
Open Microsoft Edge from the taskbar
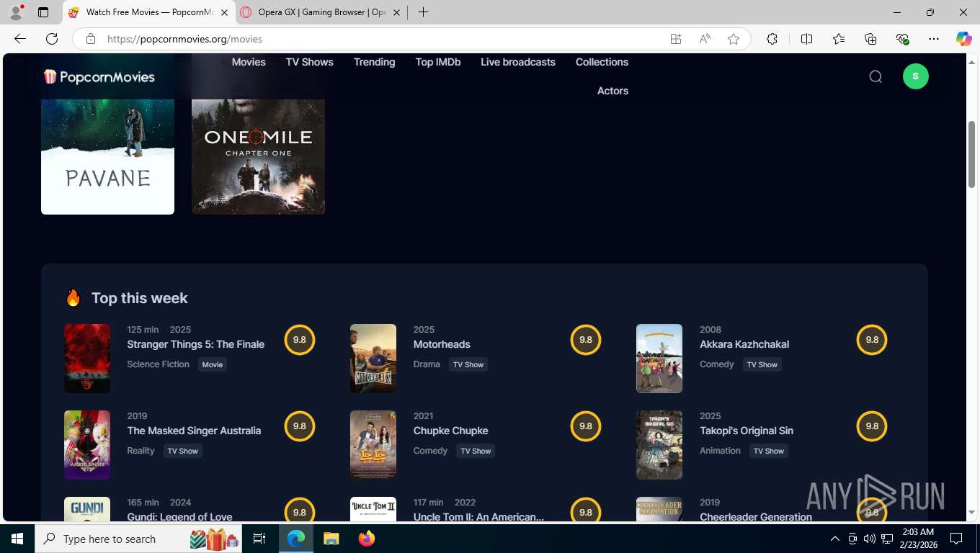[x=295, y=539]
